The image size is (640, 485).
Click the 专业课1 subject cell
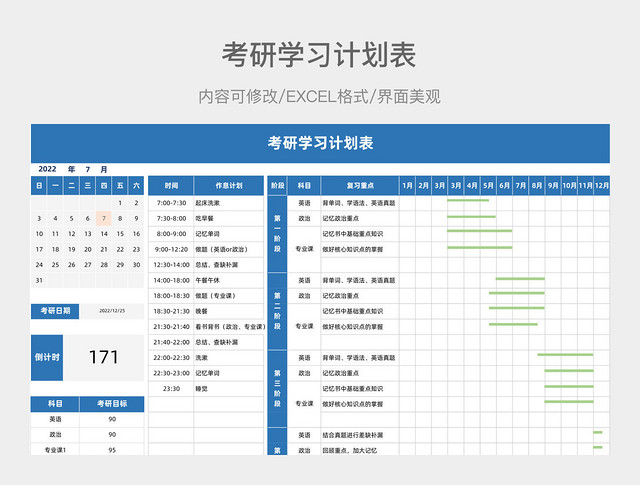(55, 450)
